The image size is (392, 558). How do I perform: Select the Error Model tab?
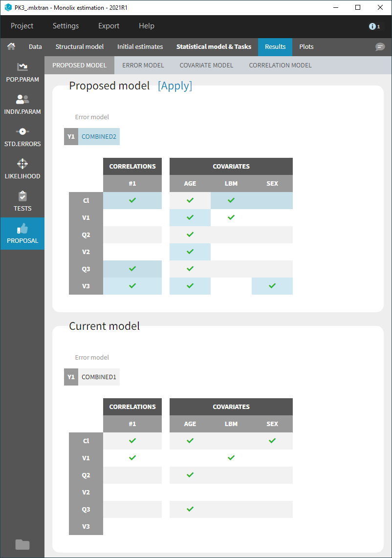coord(143,65)
